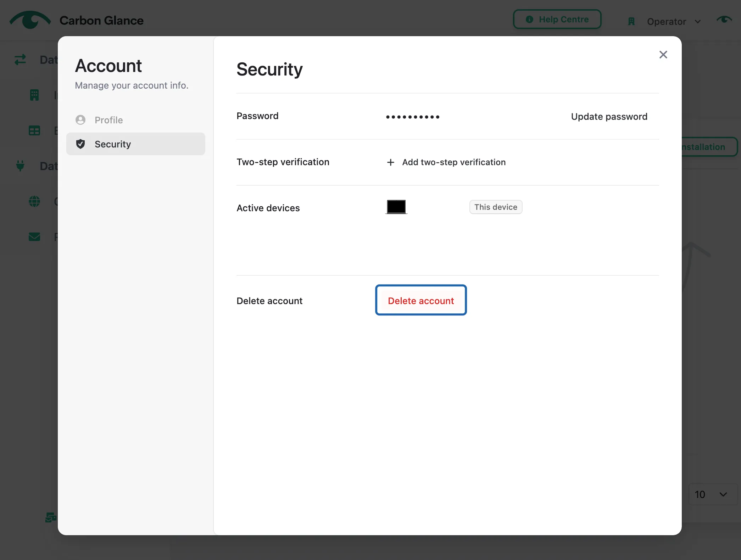Click the Help Centre info icon

(x=529, y=19)
